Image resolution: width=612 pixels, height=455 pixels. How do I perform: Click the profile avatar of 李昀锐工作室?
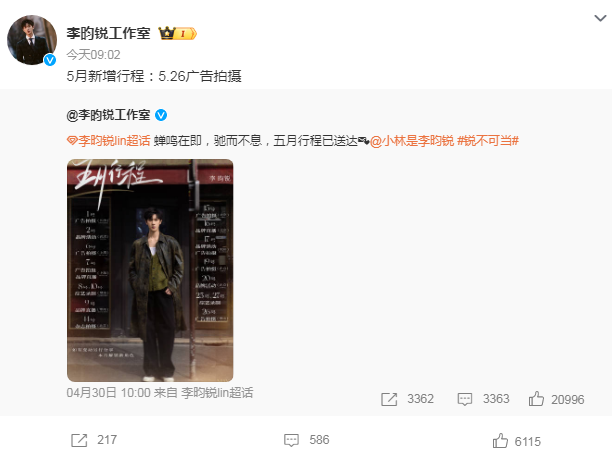pos(32,40)
